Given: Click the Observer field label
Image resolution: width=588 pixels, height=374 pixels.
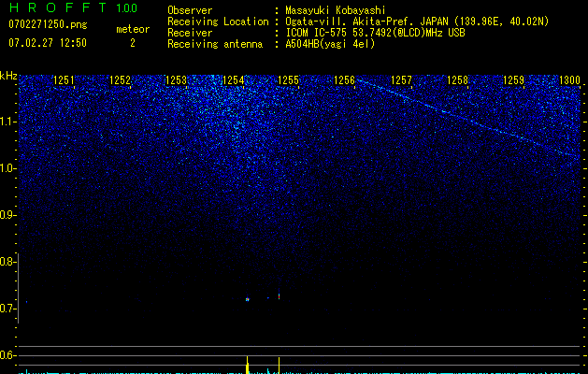Looking at the screenshot, I should [190, 10].
